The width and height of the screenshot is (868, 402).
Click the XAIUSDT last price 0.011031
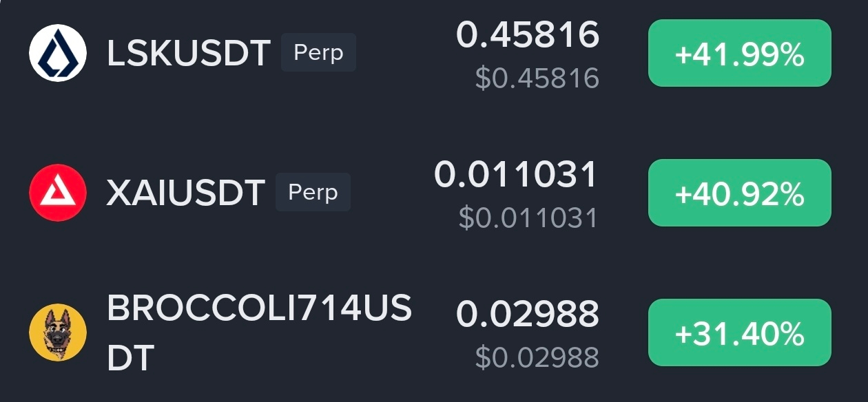[516, 175]
